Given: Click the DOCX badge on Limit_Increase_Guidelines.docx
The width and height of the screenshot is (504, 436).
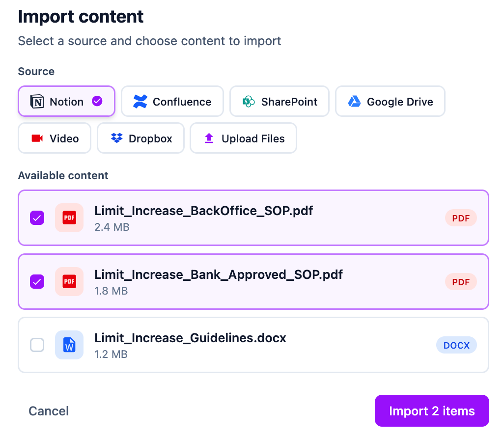Looking at the screenshot, I should [x=456, y=345].
